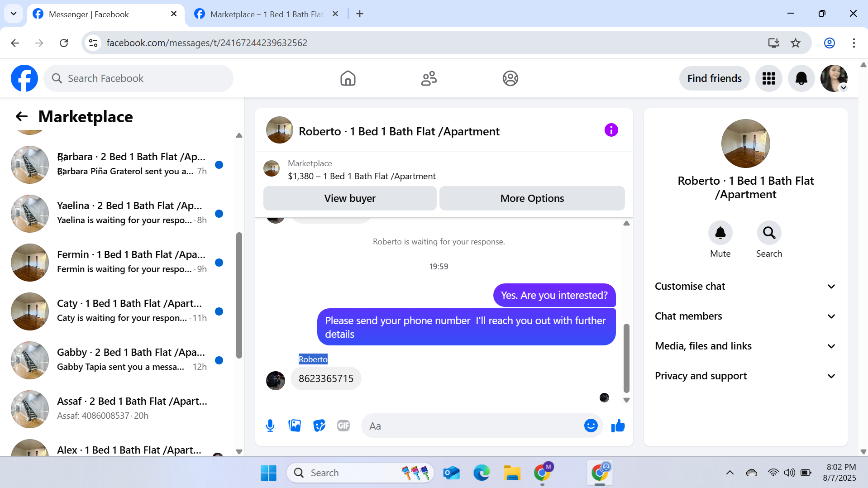This screenshot has height=488, width=868.
Task: Click the Find friends button
Action: (714, 78)
